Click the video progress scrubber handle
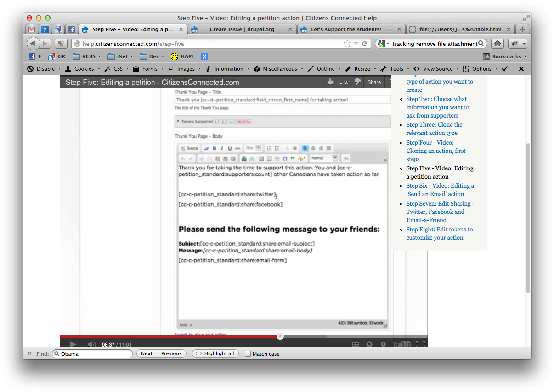This screenshot has width=554, height=392. pos(280,336)
